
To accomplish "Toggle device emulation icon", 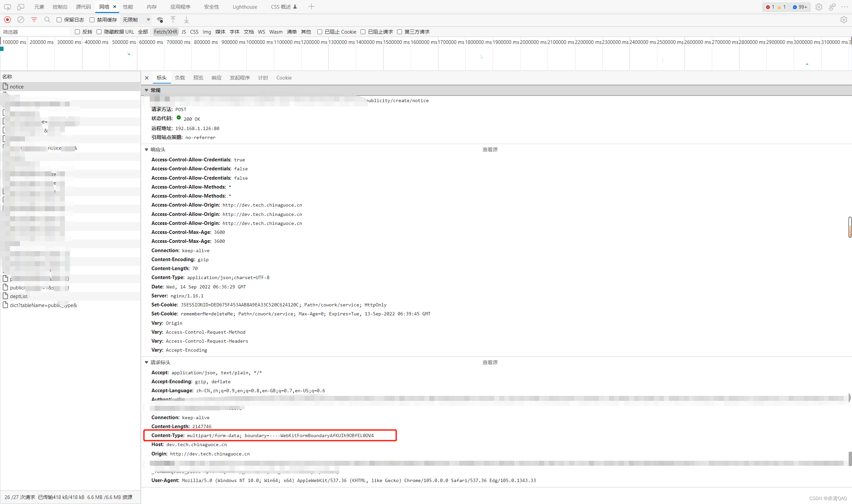I will pos(21,7).
